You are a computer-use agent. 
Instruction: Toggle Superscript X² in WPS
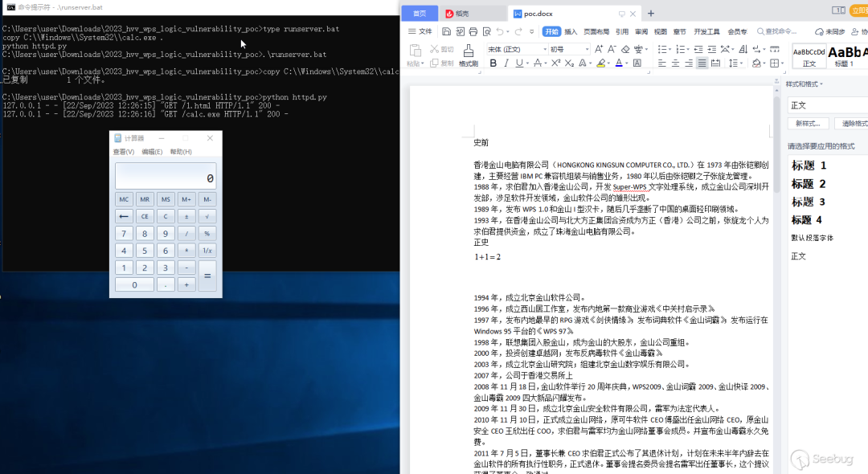click(x=556, y=63)
